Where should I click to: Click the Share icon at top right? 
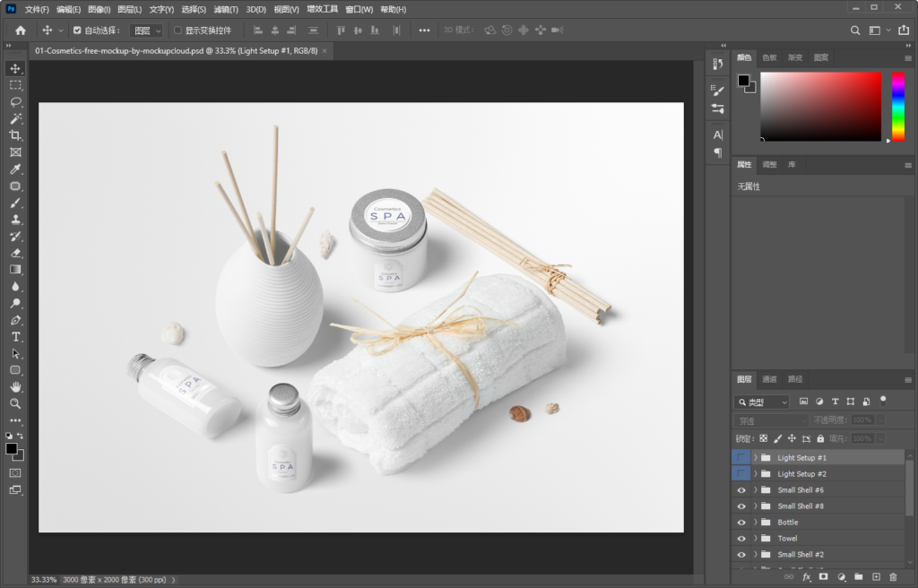pyautogui.click(x=904, y=30)
